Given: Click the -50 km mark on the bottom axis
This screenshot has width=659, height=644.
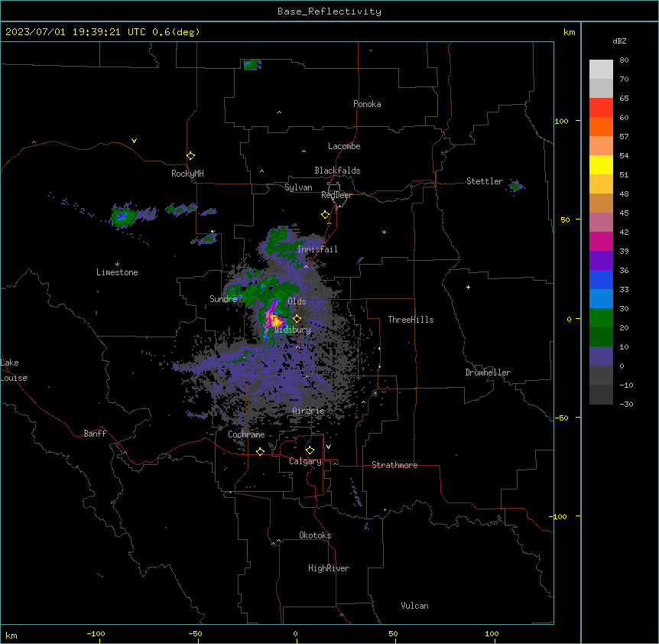Looking at the screenshot, I should pos(195,633).
